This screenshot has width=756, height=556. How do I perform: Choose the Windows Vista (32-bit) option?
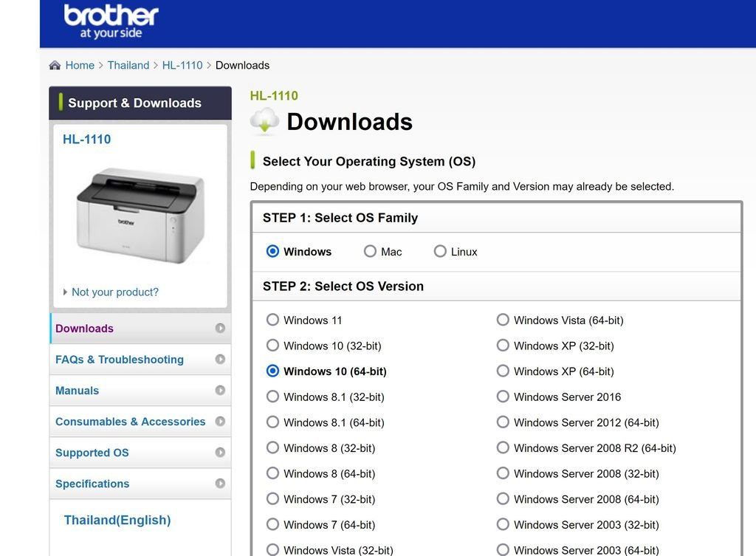coord(272,550)
